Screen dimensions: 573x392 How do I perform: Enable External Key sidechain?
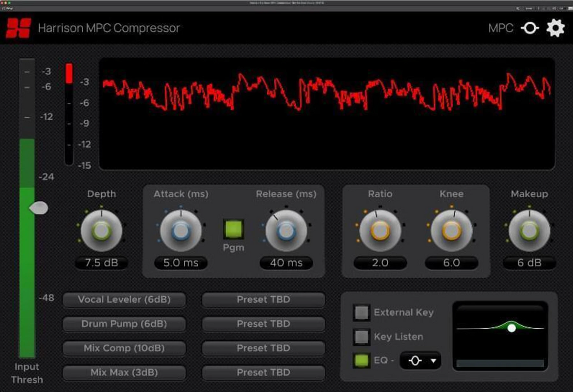[361, 312]
